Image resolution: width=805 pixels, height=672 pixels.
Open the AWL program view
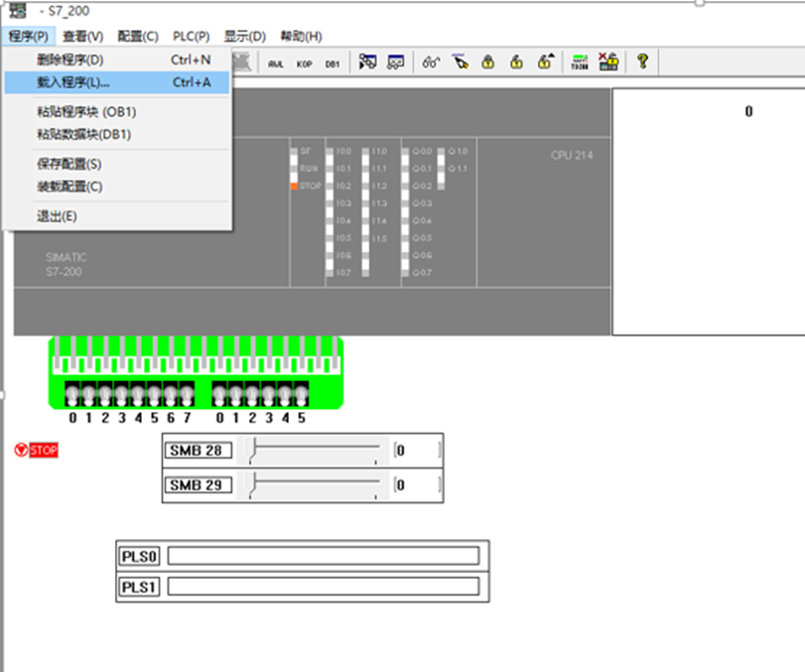(x=276, y=64)
